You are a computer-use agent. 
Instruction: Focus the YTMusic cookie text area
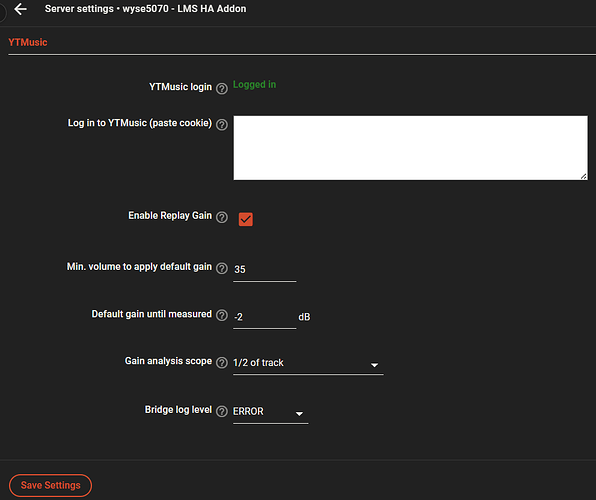point(411,148)
